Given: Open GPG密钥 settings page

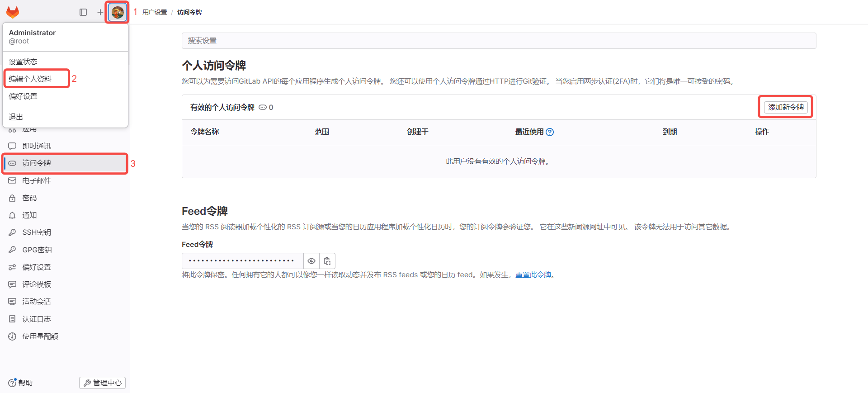Looking at the screenshot, I should (x=37, y=250).
